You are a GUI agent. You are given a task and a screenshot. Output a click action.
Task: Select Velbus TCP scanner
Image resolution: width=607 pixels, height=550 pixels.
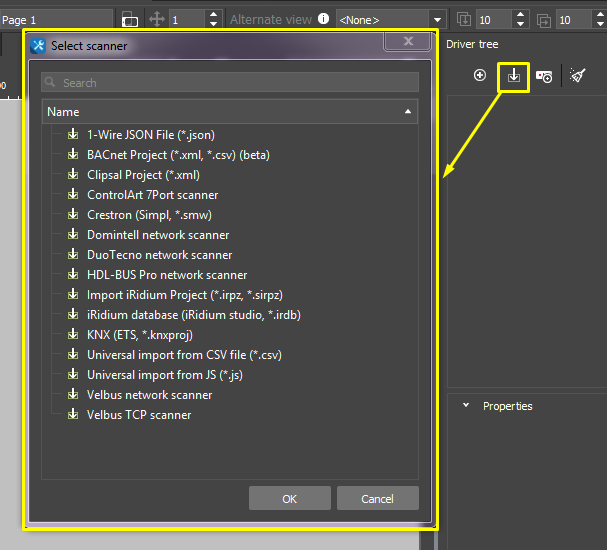tap(139, 415)
